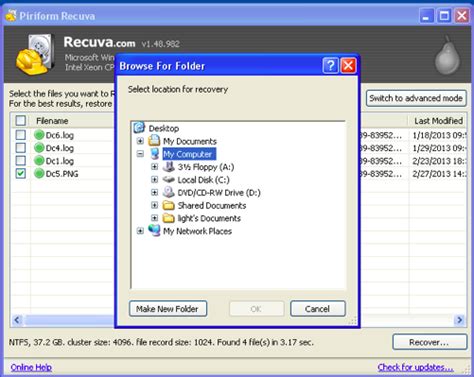Click the green status dot for Dc4.log
The height and width of the screenshot is (377, 474).
(x=39, y=148)
